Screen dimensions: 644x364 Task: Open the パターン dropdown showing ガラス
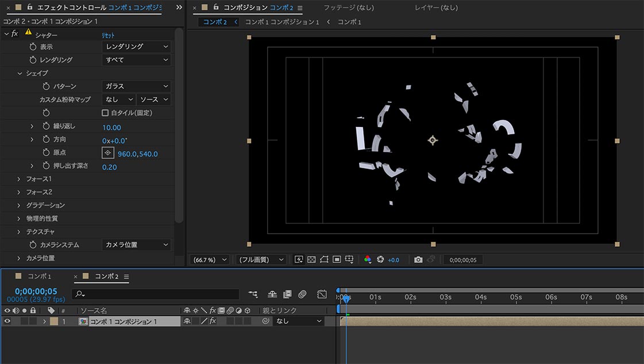[x=136, y=86]
